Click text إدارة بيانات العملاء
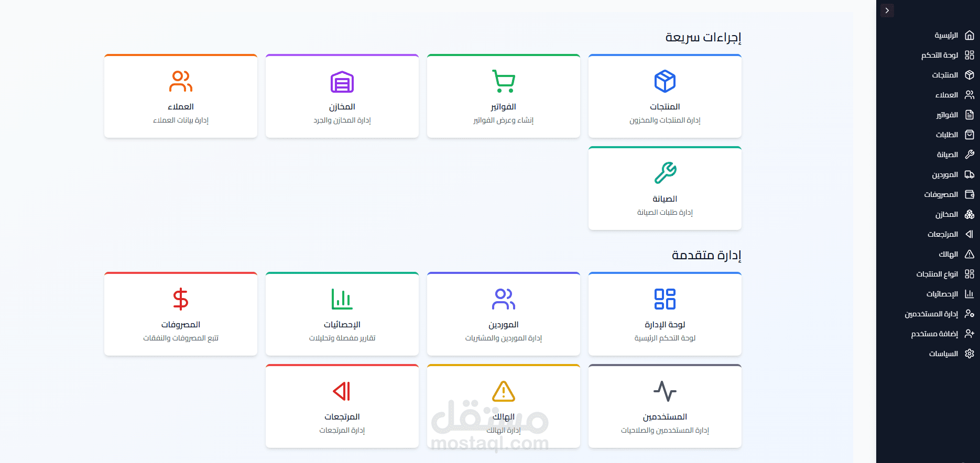Image resolution: width=980 pixels, height=463 pixels. (x=181, y=120)
